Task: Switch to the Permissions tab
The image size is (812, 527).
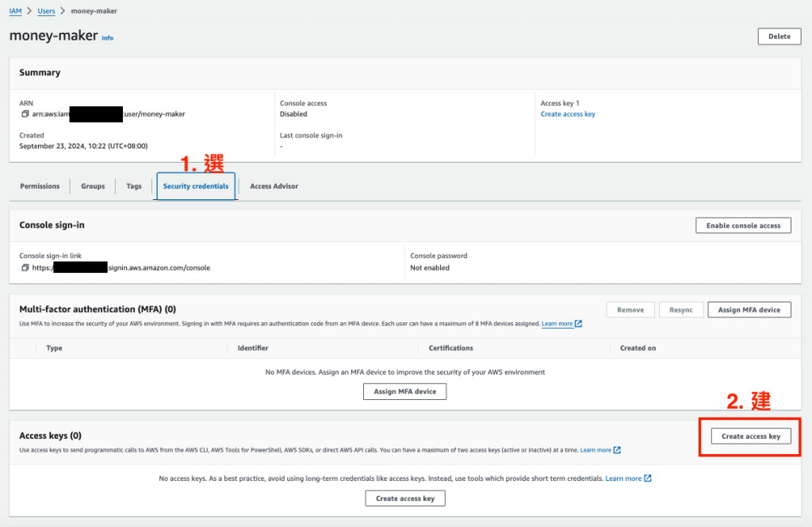Action: point(40,187)
